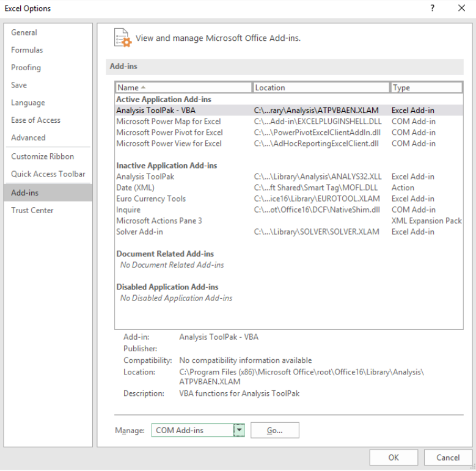The width and height of the screenshot is (476, 471).
Task: Open the Manage dropdown arrow
Action: pyautogui.click(x=239, y=429)
